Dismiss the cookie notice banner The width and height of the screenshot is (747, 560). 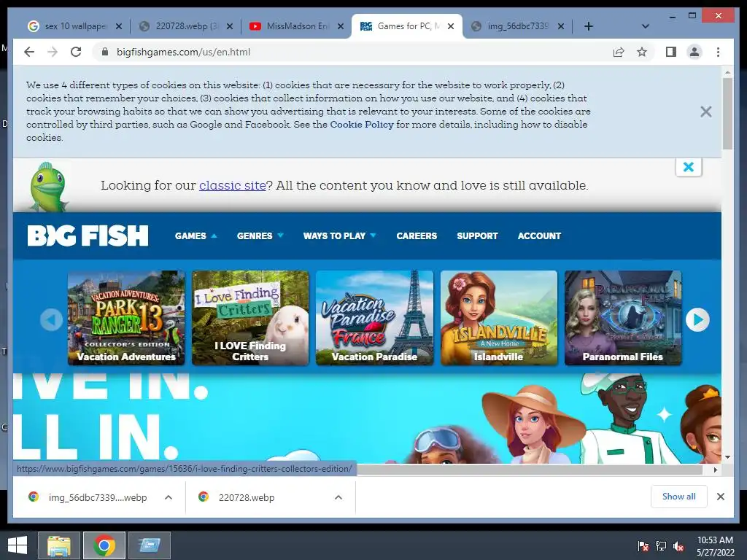pyautogui.click(x=705, y=112)
